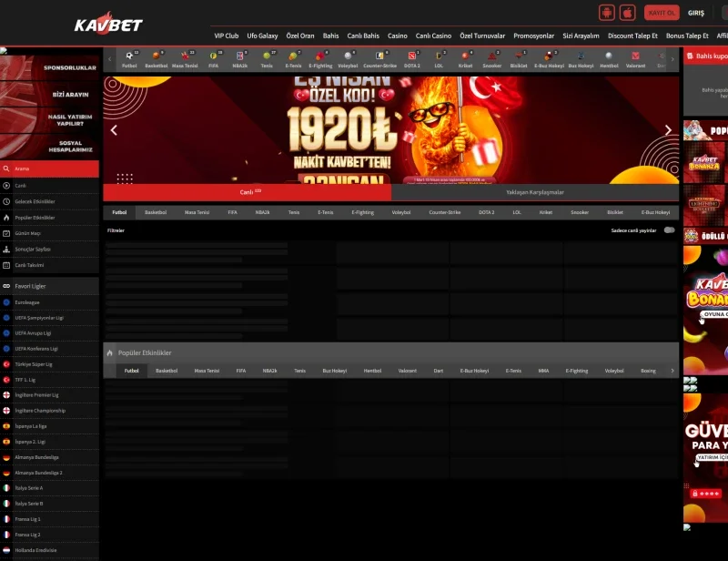Select the Hentbol icon in top strip
The width and height of the screenshot is (728, 561).
click(609, 56)
